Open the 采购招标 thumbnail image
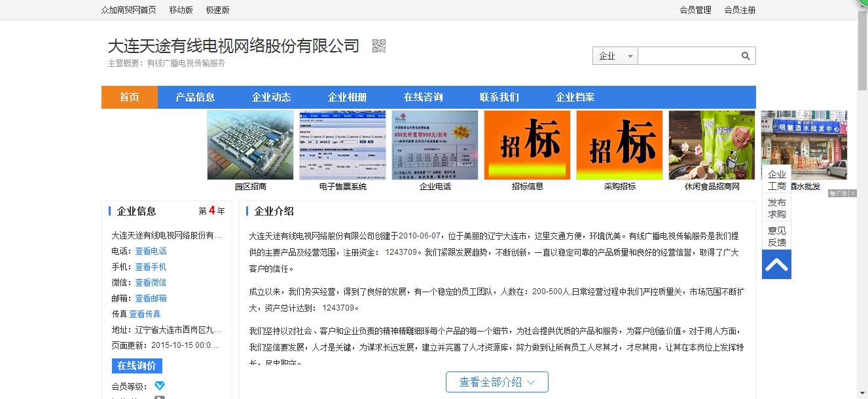The width and height of the screenshot is (868, 399). 619,145
